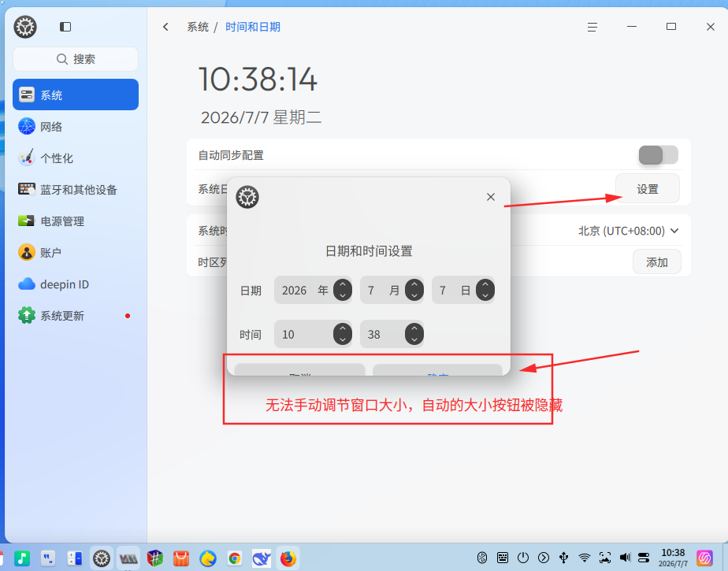The width and height of the screenshot is (728, 571).
Task: Increase year with up arrow
Action: (343, 284)
